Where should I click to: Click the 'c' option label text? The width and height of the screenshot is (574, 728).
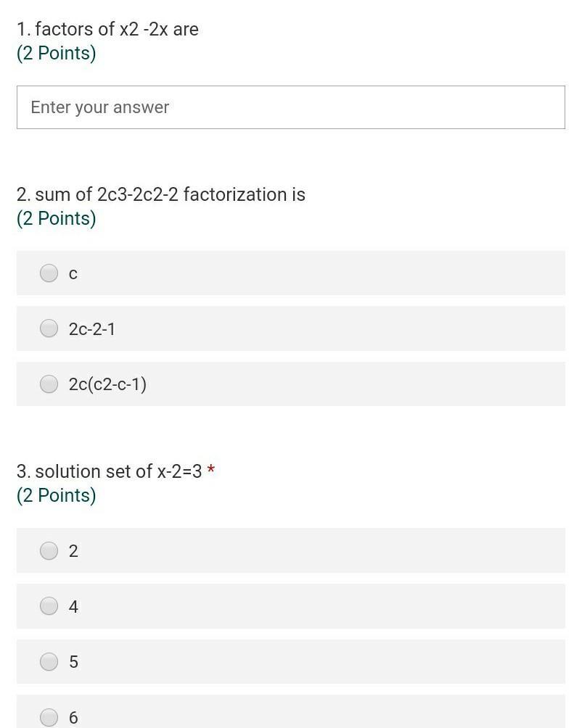click(73, 273)
